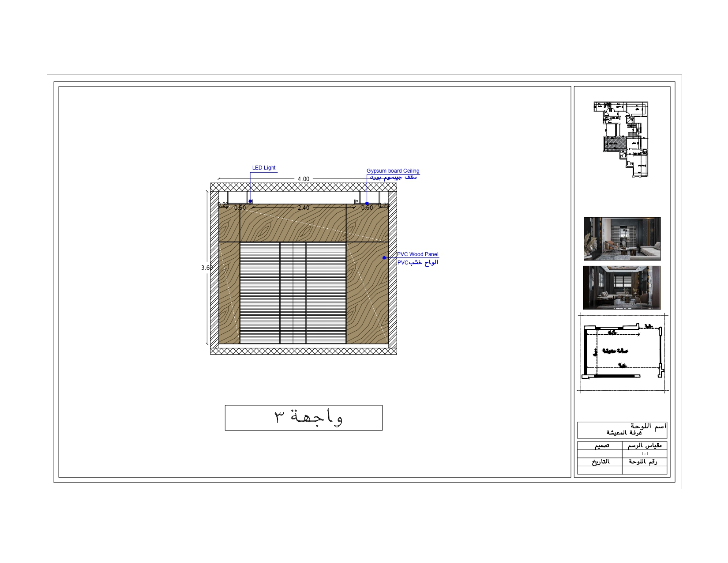Open the upper living room render thumbnail
The image size is (728, 563).
[x=622, y=238]
